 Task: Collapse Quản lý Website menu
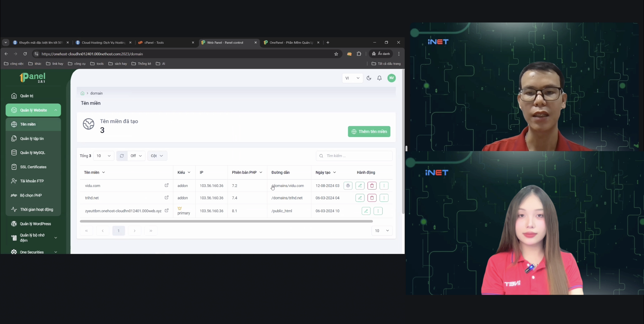click(x=33, y=110)
